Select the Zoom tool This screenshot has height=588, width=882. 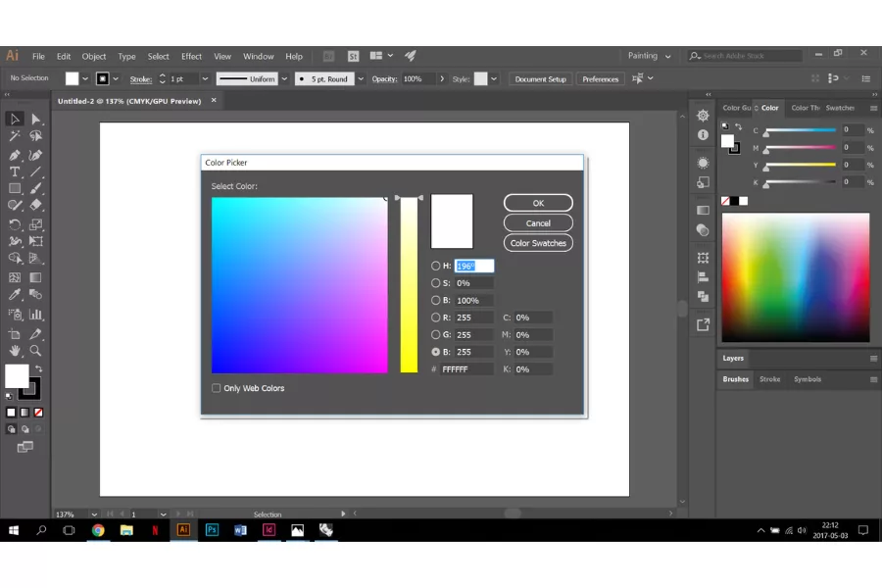[36, 351]
